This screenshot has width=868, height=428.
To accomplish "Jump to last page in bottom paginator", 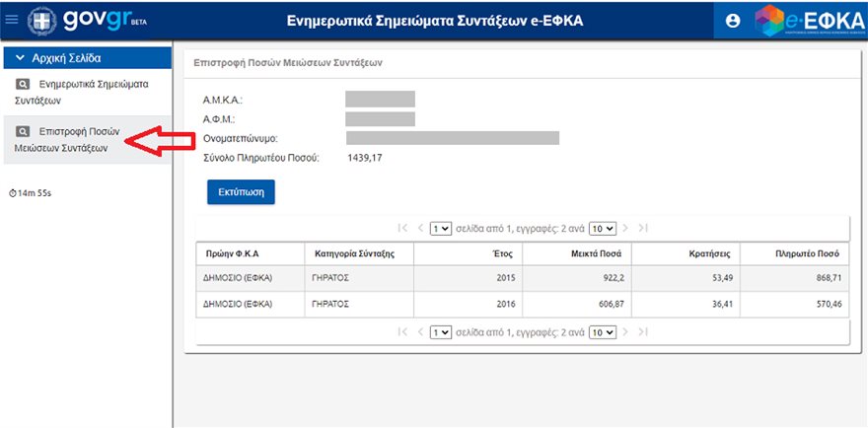I will (643, 332).
